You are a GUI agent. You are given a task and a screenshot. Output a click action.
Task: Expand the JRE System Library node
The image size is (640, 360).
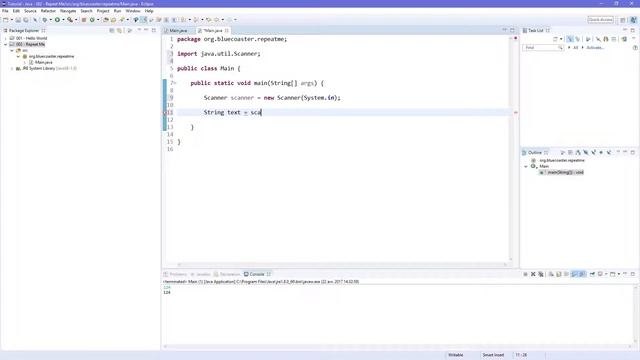pyautogui.click(x=12, y=69)
